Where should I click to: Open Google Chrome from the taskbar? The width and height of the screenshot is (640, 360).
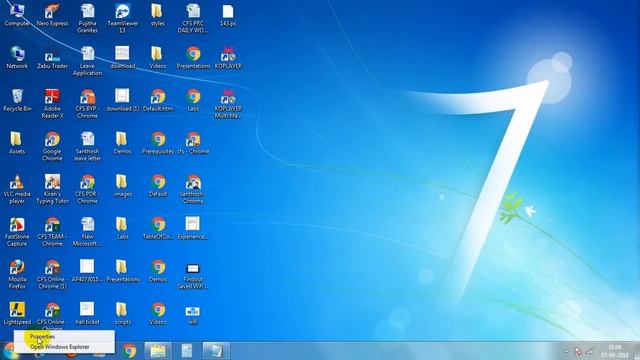(x=129, y=351)
